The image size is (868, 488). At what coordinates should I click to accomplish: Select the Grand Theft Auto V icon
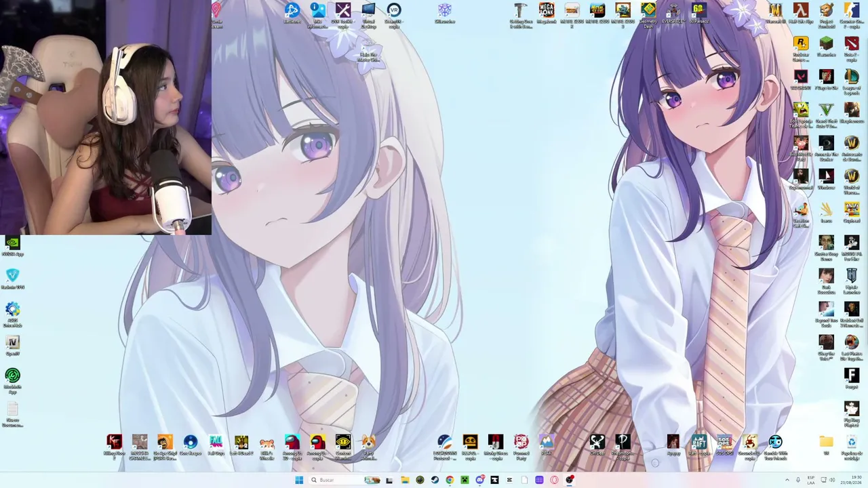(x=826, y=115)
